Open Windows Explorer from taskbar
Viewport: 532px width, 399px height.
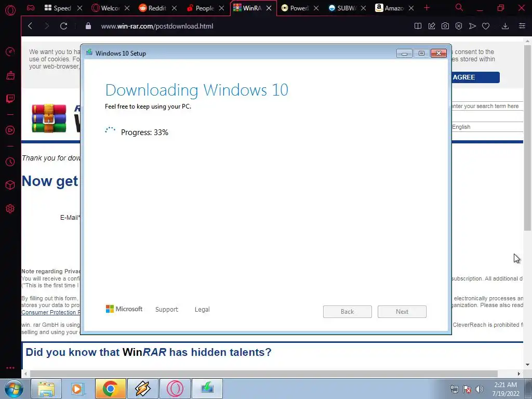pyautogui.click(x=46, y=389)
